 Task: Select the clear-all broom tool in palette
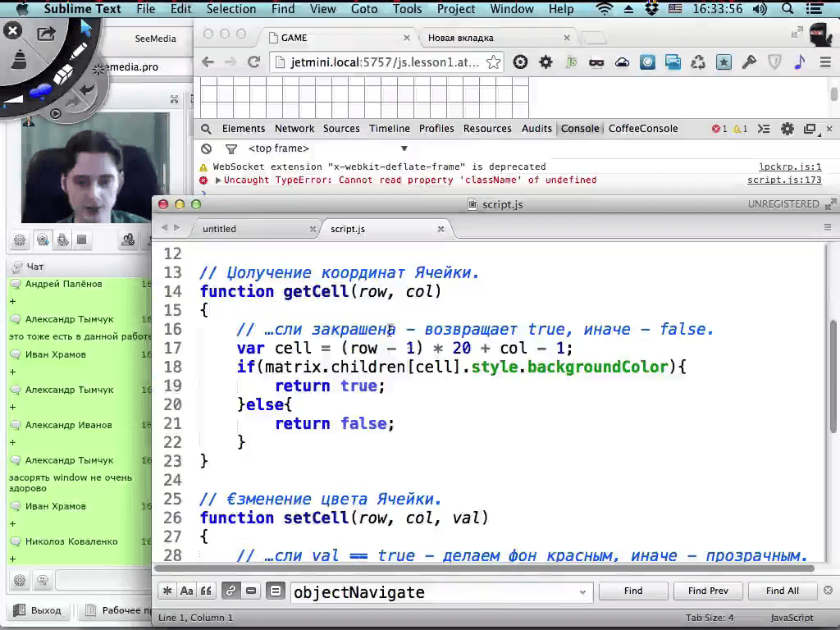tap(19, 59)
